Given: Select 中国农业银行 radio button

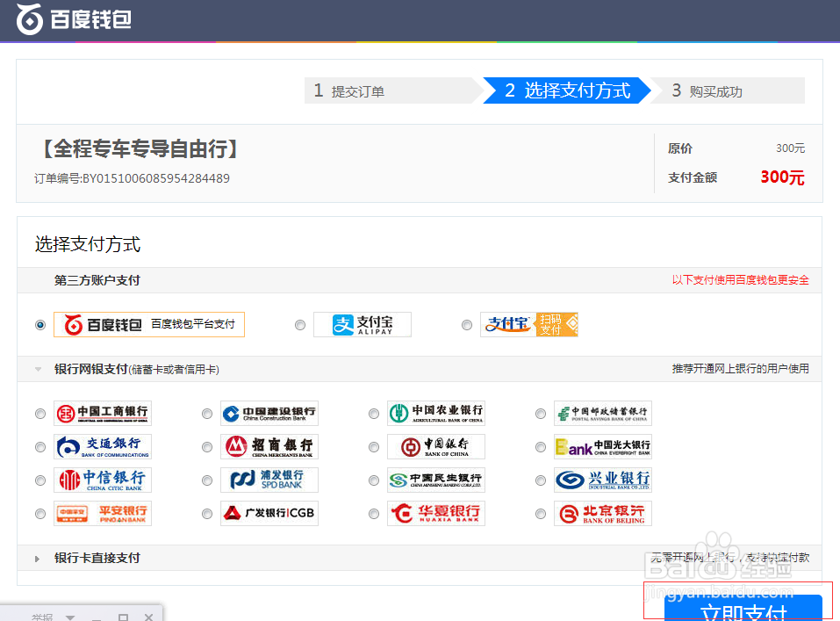Looking at the screenshot, I should (374, 414).
